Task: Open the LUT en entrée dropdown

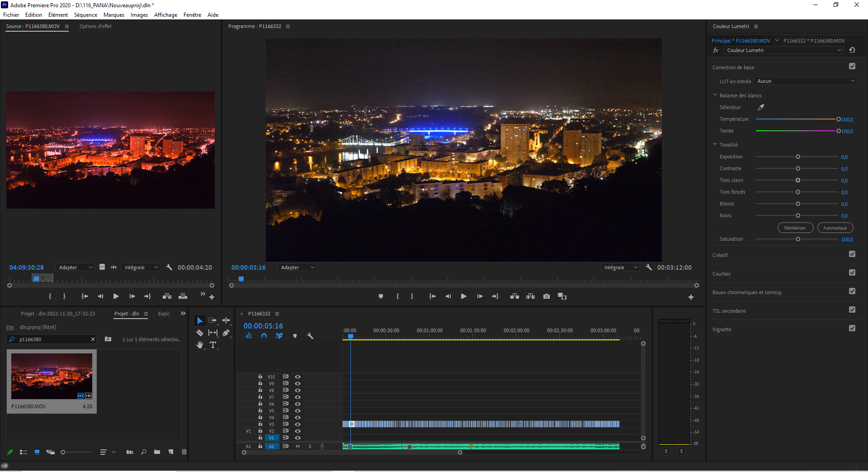Action: coord(806,81)
